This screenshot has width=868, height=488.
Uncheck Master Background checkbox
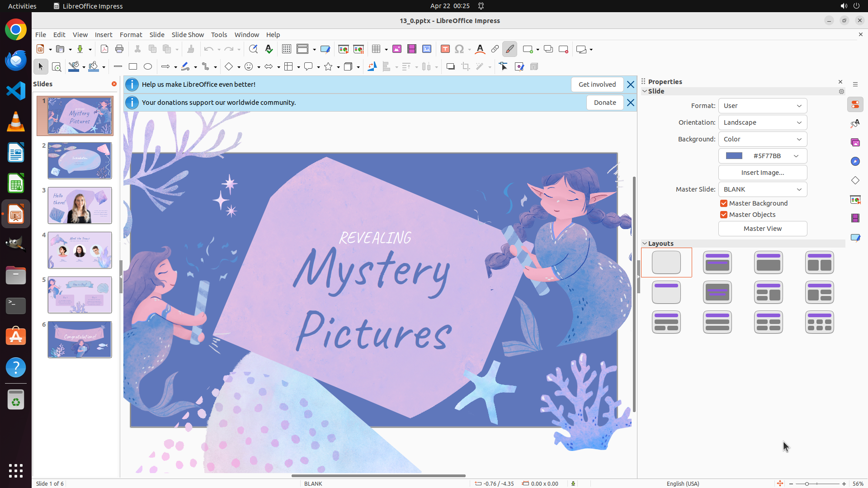click(x=724, y=203)
